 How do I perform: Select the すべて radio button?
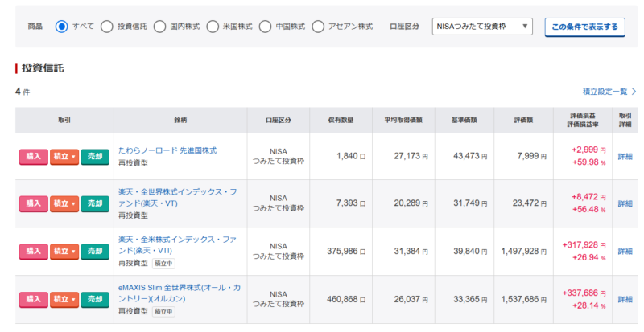[61, 27]
